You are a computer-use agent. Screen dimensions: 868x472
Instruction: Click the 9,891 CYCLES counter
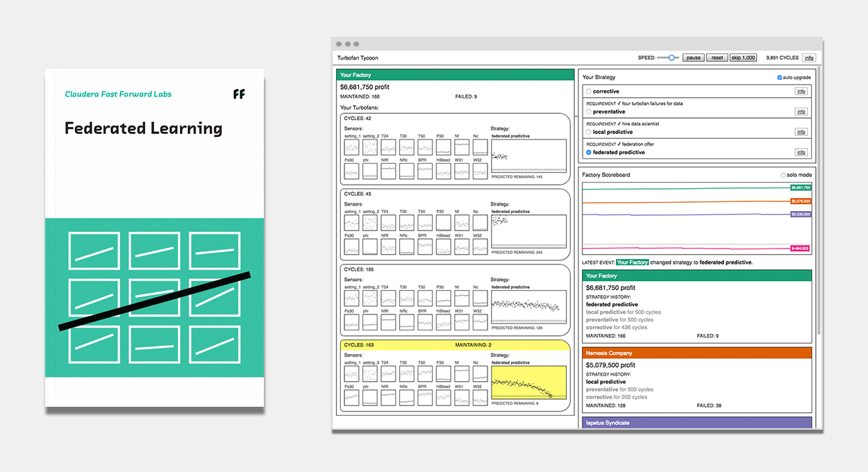782,58
